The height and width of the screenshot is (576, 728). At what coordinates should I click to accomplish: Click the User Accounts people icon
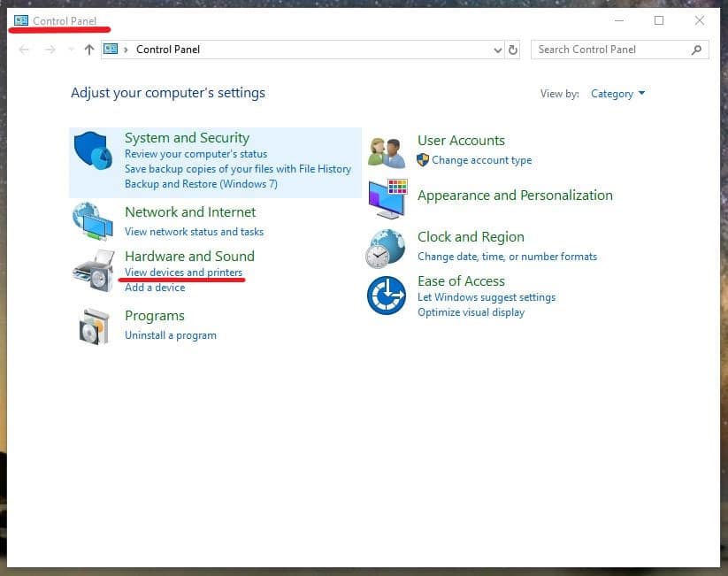(387, 152)
